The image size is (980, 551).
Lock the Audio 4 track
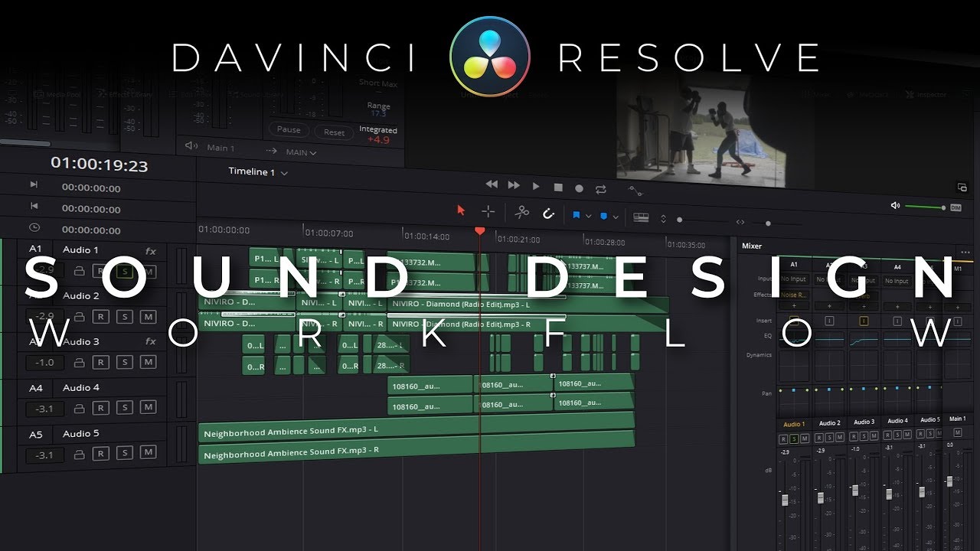(79, 408)
